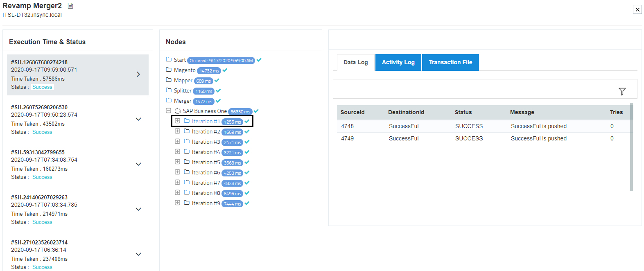Viewport: 644px width, 271px height.
Task: Expand Iteration #1 tree node
Action: (x=177, y=121)
